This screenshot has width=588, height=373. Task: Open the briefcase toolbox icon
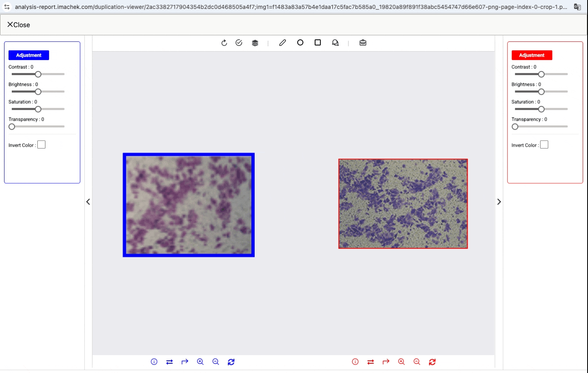point(363,43)
